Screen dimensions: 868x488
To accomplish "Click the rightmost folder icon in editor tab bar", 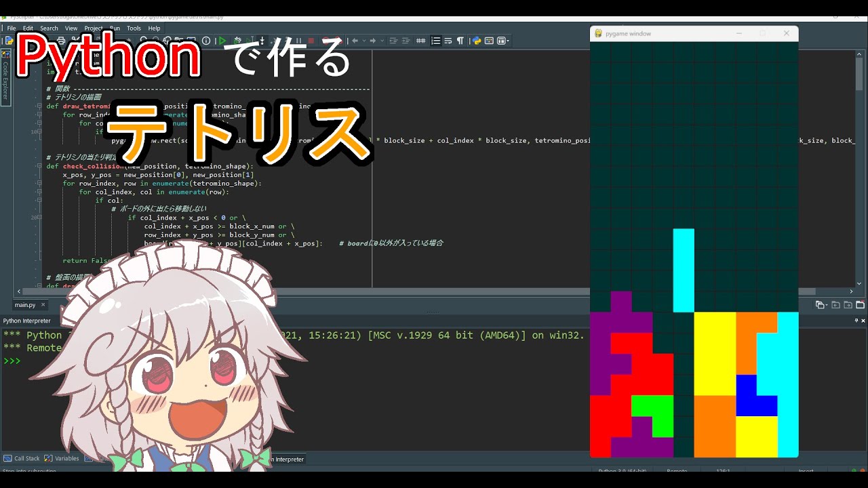I will point(861,305).
